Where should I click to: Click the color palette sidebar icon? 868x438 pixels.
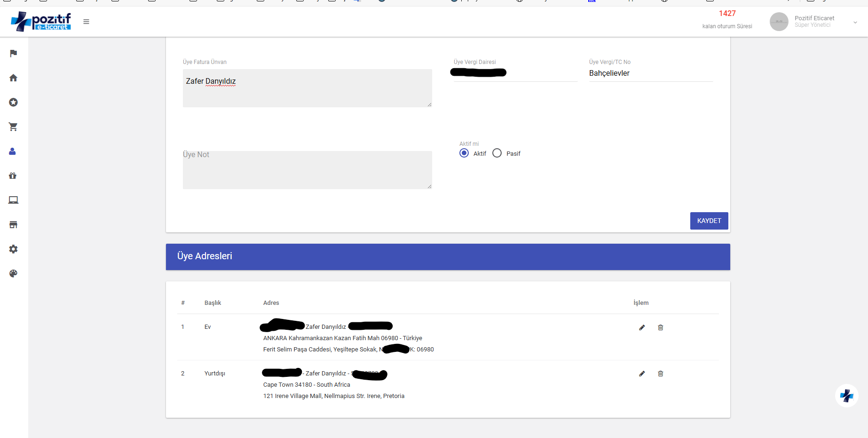(x=13, y=273)
